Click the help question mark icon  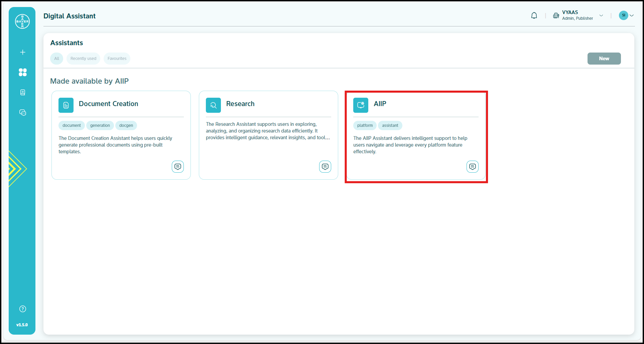tap(23, 309)
